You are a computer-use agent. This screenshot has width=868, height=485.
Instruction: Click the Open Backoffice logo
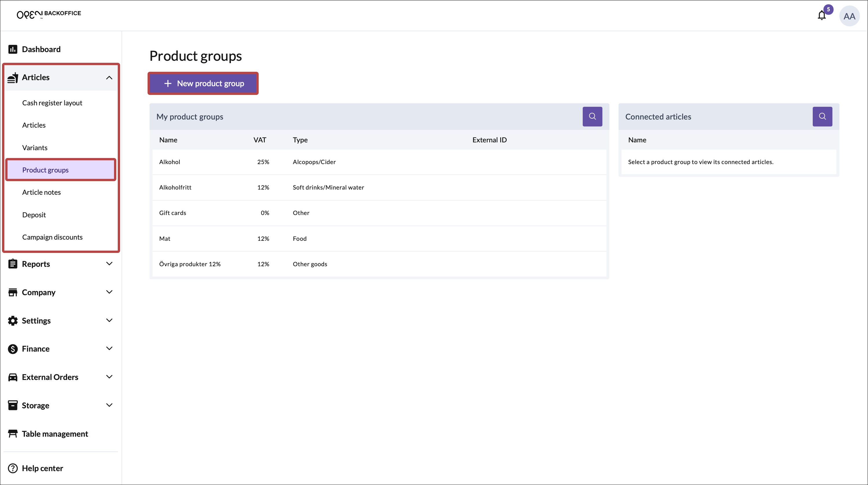tap(49, 14)
